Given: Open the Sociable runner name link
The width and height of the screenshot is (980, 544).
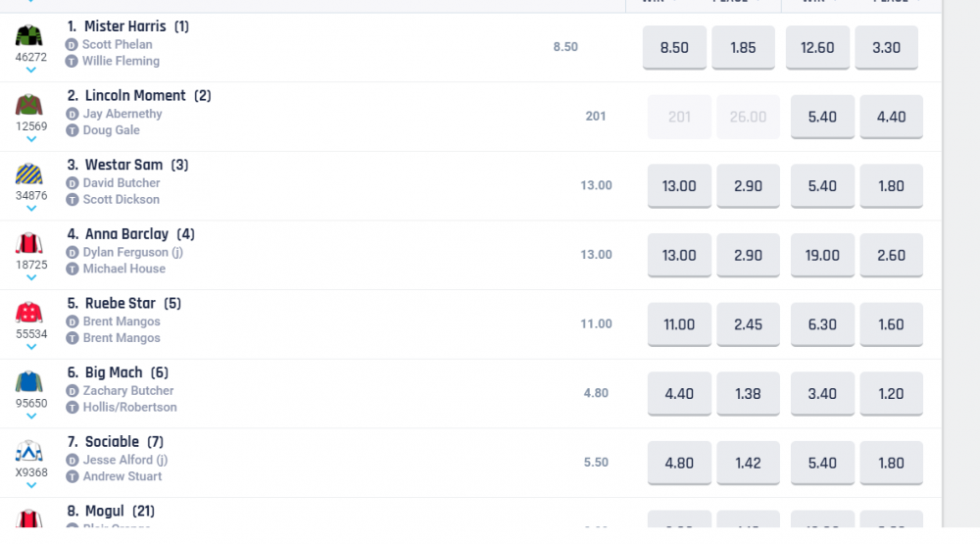Looking at the screenshot, I should click(112, 442).
